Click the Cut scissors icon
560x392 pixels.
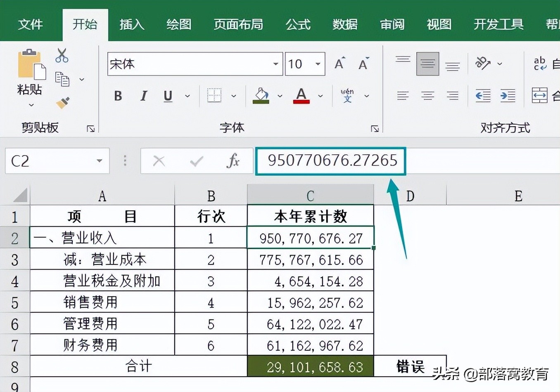[x=62, y=55]
